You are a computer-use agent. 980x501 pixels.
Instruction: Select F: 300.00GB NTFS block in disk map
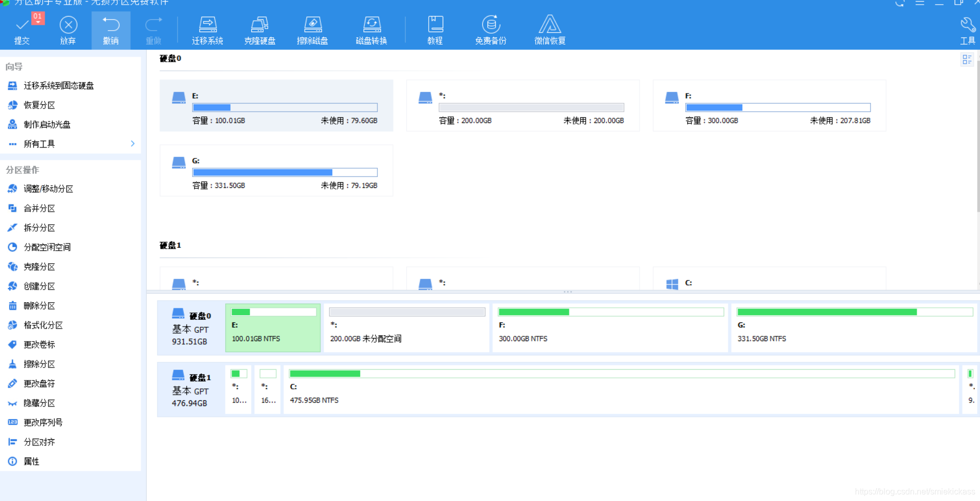610,328
